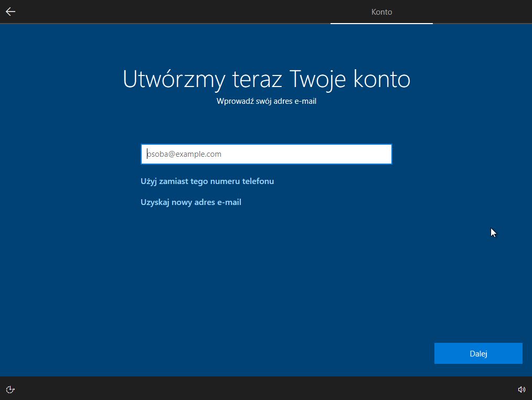Go back using the arrow icon
Image resolution: width=532 pixels, height=400 pixels.
pyautogui.click(x=10, y=12)
